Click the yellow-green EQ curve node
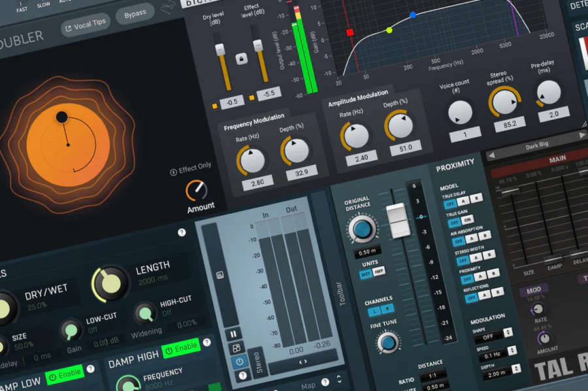Viewport: 588px width, 391px height. point(389,30)
